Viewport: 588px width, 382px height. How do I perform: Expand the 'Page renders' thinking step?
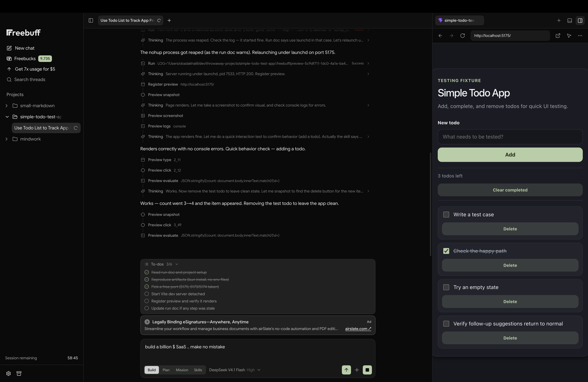pos(368,105)
